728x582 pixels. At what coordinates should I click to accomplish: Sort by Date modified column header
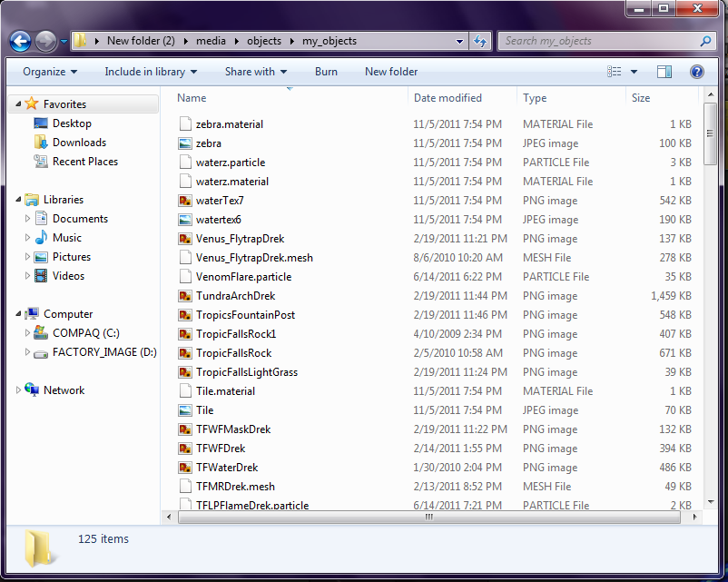coord(448,98)
